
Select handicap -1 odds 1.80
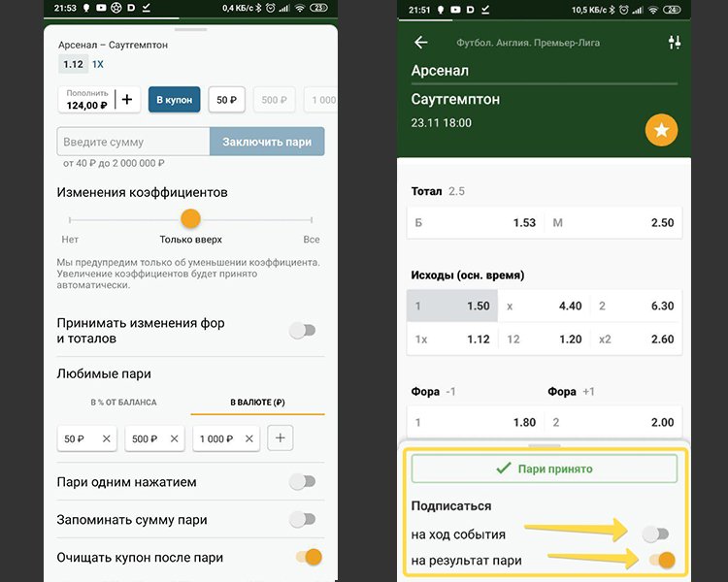pyautogui.click(x=475, y=422)
